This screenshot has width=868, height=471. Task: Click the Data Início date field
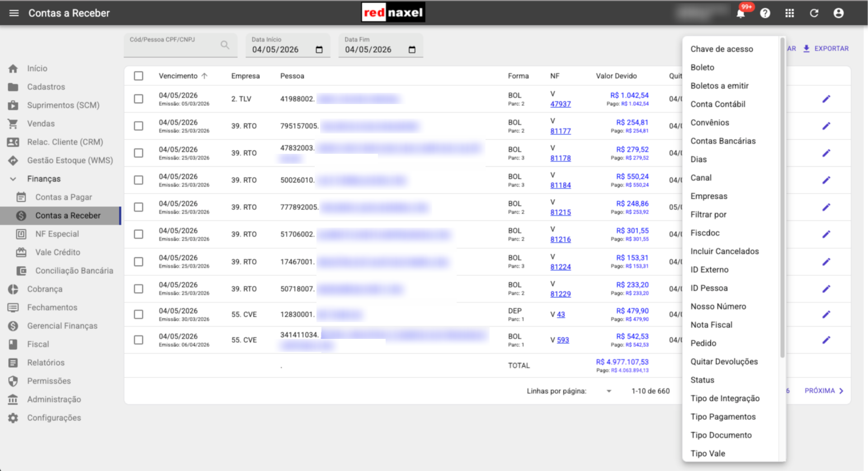point(288,45)
